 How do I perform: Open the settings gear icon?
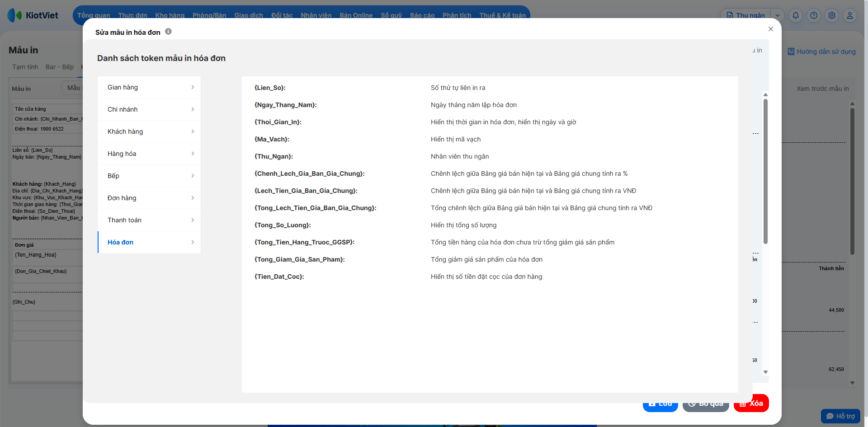pos(832,15)
